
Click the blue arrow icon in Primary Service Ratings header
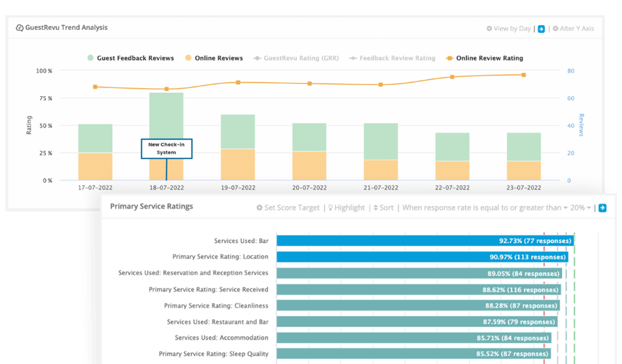pos(603,208)
